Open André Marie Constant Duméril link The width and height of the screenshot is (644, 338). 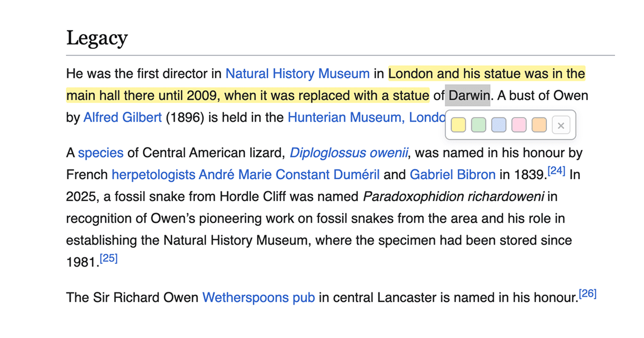[289, 175]
